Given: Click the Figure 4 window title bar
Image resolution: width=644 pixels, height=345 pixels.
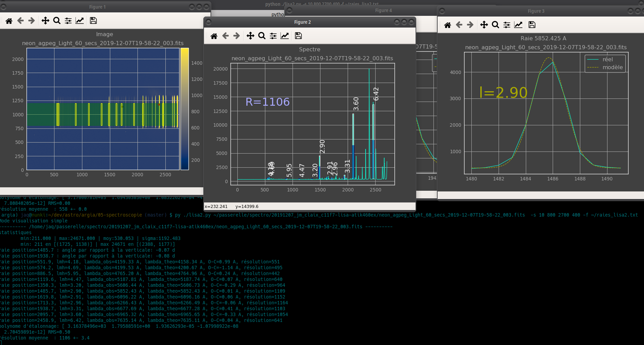Looking at the screenshot, I should tap(383, 11).
